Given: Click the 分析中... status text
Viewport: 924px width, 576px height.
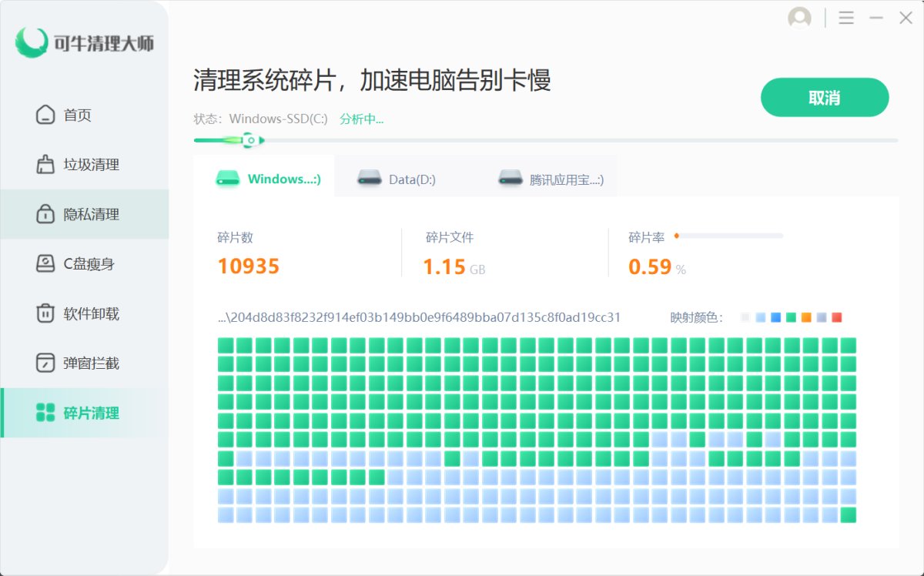Looking at the screenshot, I should pyautogui.click(x=361, y=119).
